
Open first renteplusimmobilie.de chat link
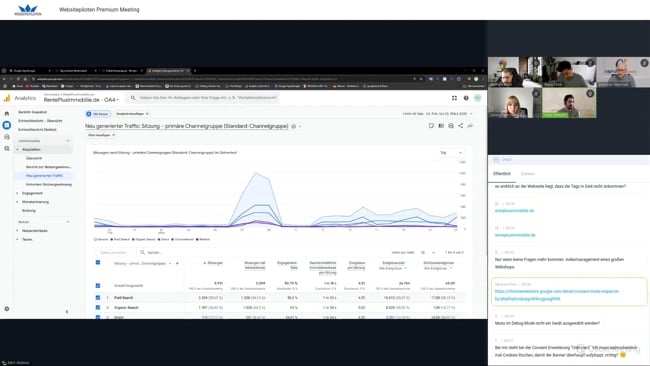(514, 211)
